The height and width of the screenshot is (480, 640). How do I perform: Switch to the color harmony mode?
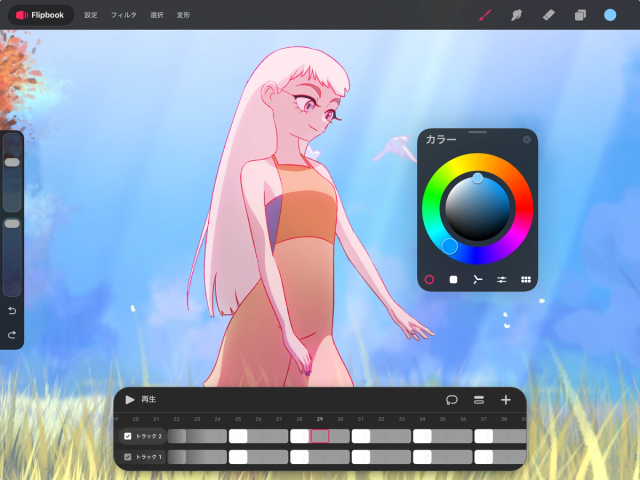click(x=477, y=280)
